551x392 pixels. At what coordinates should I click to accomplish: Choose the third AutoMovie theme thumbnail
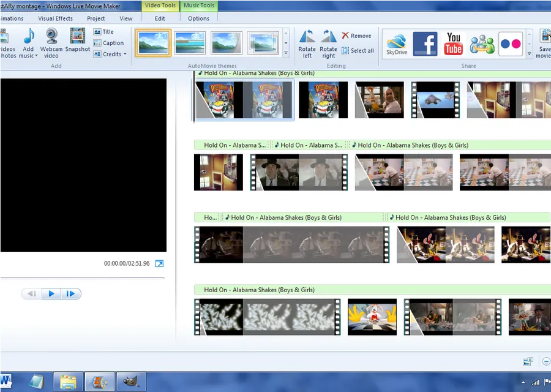coord(227,43)
